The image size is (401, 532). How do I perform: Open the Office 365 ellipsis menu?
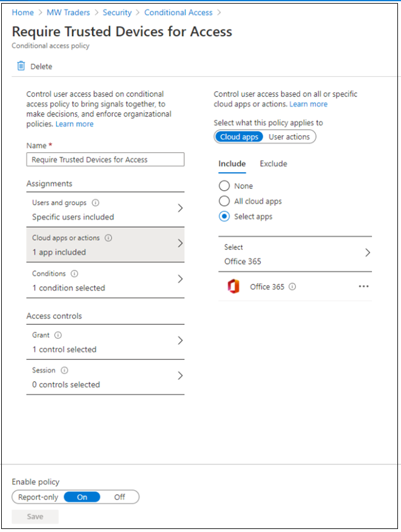pos(363,287)
